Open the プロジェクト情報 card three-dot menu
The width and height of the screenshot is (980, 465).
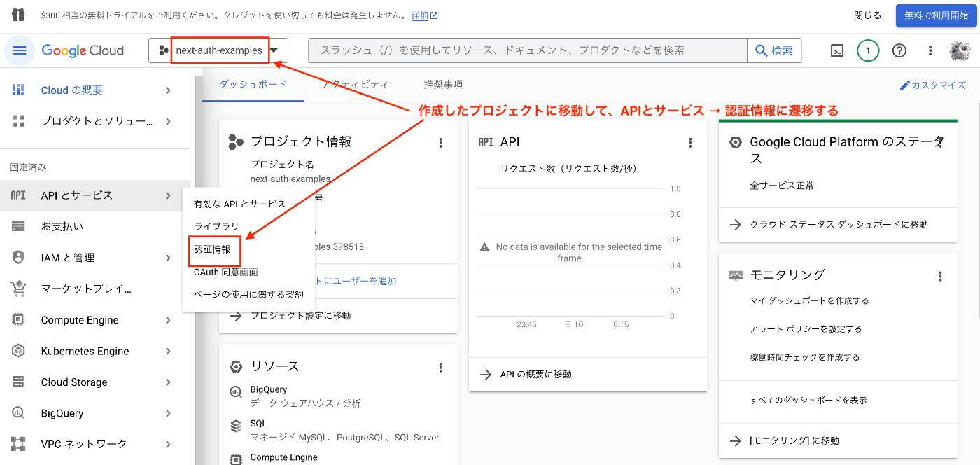[x=441, y=143]
